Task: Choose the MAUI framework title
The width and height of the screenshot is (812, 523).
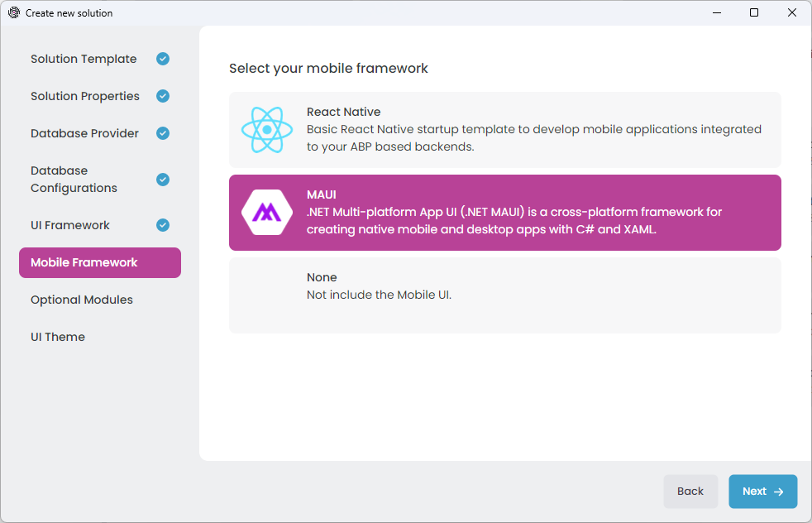Action: click(x=321, y=195)
